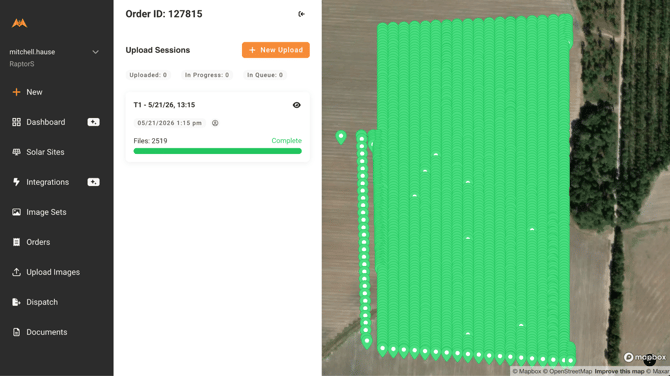The height and width of the screenshot is (376, 670).
Task: Click the Documents file icon
Action: (x=16, y=332)
